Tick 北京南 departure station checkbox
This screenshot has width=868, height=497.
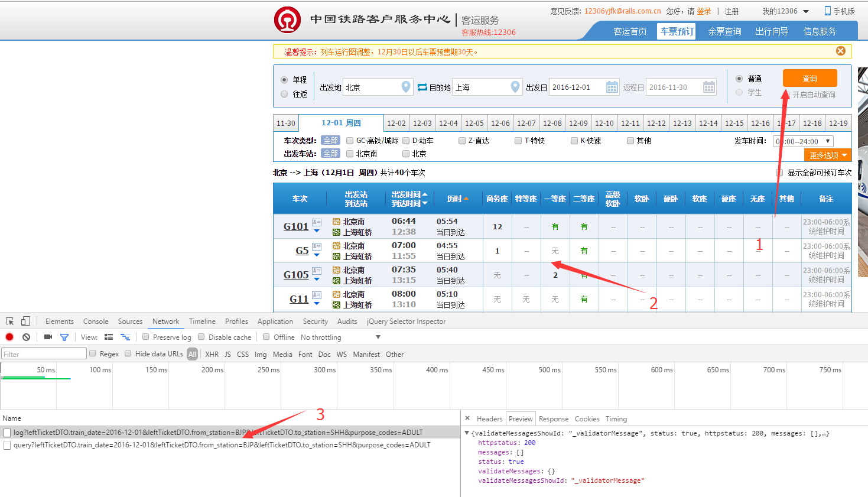click(350, 154)
